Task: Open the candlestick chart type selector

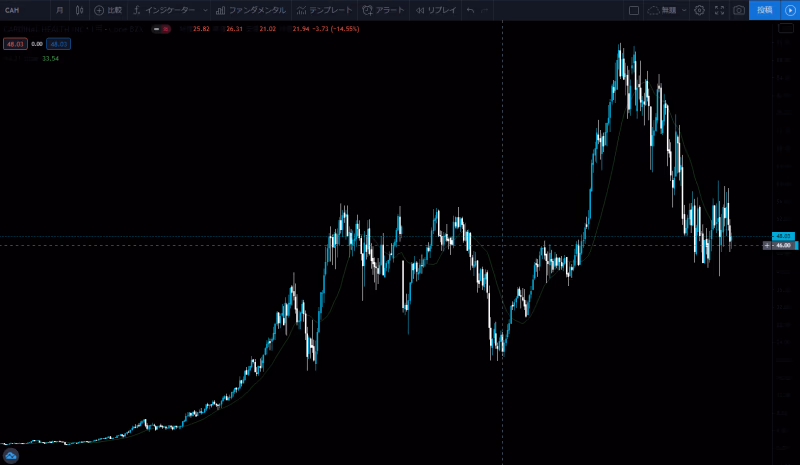Action: coord(80,10)
